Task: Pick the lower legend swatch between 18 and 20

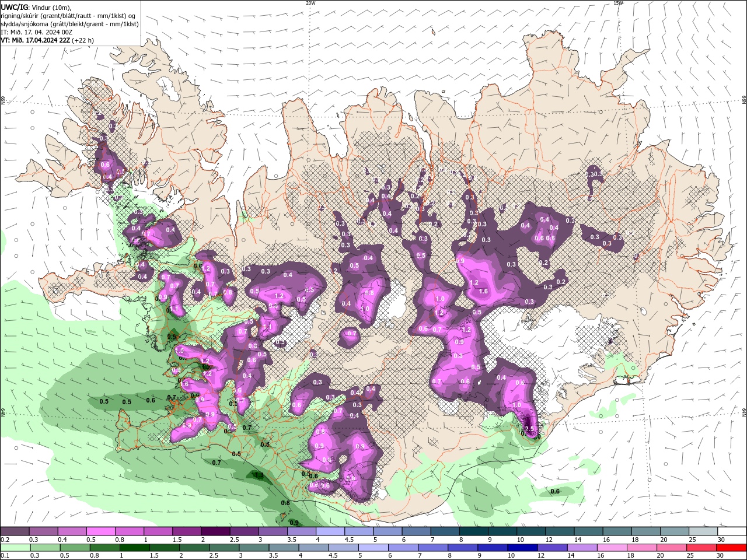Action: [x=641, y=548]
